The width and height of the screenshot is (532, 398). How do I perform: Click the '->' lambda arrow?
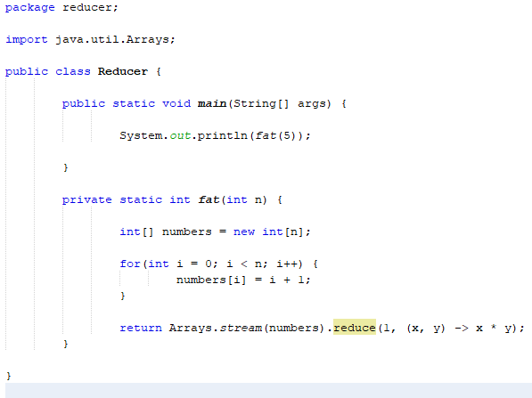click(x=461, y=329)
